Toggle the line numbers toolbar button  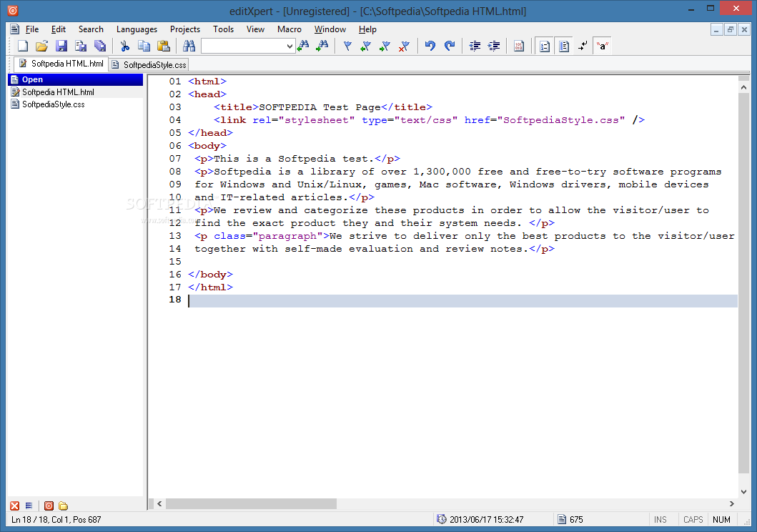pyautogui.click(x=545, y=46)
